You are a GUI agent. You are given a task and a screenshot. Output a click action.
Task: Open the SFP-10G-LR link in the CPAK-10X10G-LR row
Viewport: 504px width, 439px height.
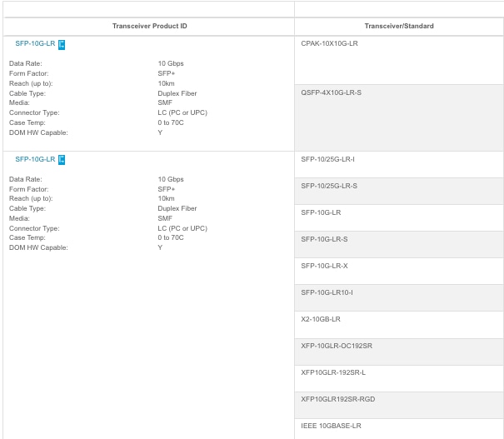pyautogui.click(x=35, y=43)
